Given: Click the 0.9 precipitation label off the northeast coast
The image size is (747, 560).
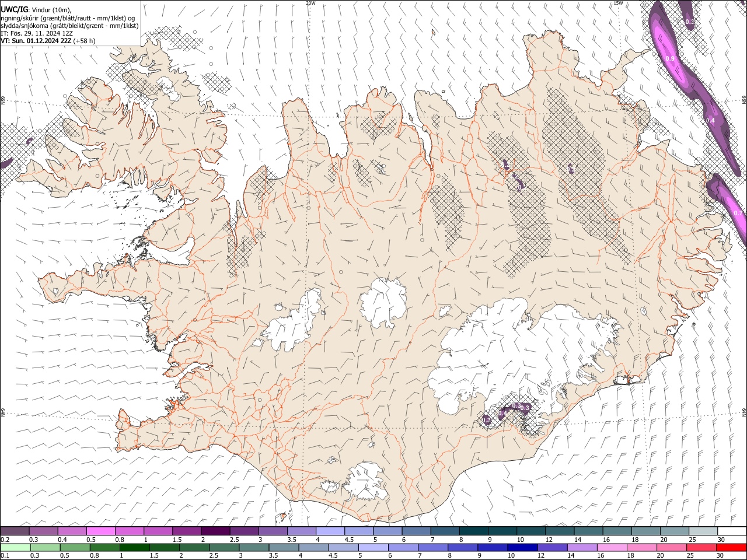Looking at the screenshot, I should point(671,59).
